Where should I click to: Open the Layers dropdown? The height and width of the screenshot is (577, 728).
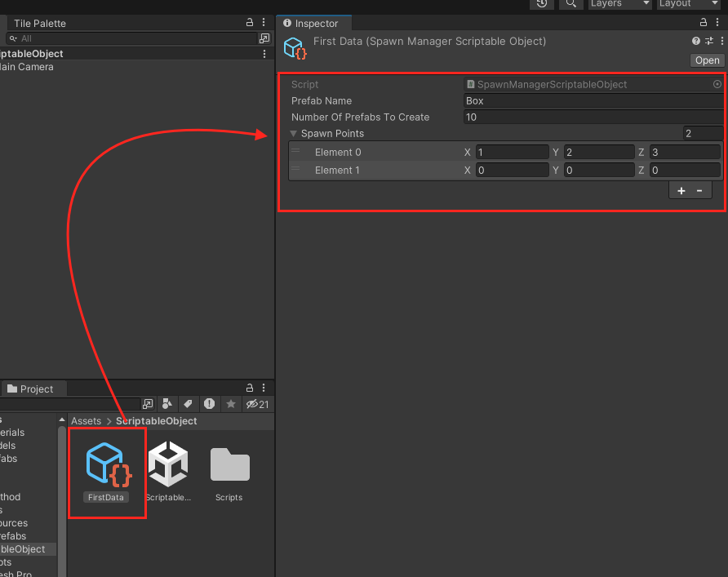click(620, 4)
